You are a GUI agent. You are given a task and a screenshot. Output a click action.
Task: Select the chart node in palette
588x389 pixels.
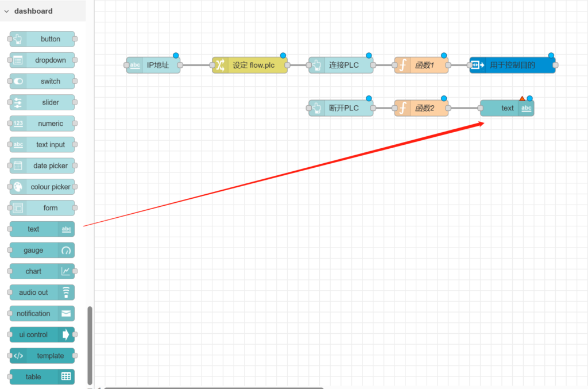[x=42, y=271]
